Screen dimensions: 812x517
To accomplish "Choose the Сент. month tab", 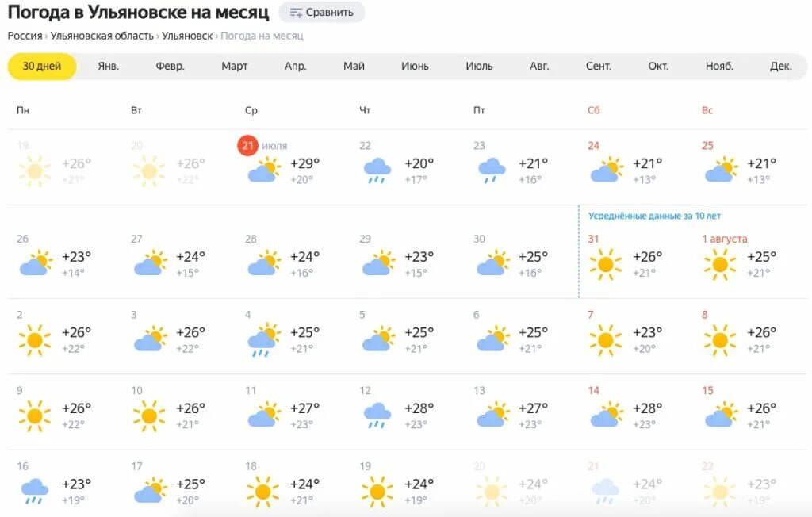I will click(x=599, y=67).
